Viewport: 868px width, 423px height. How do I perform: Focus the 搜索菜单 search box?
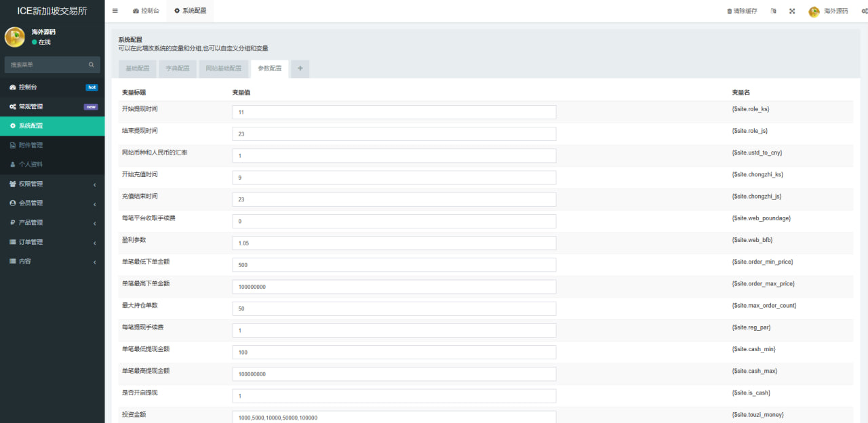[46, 65]
